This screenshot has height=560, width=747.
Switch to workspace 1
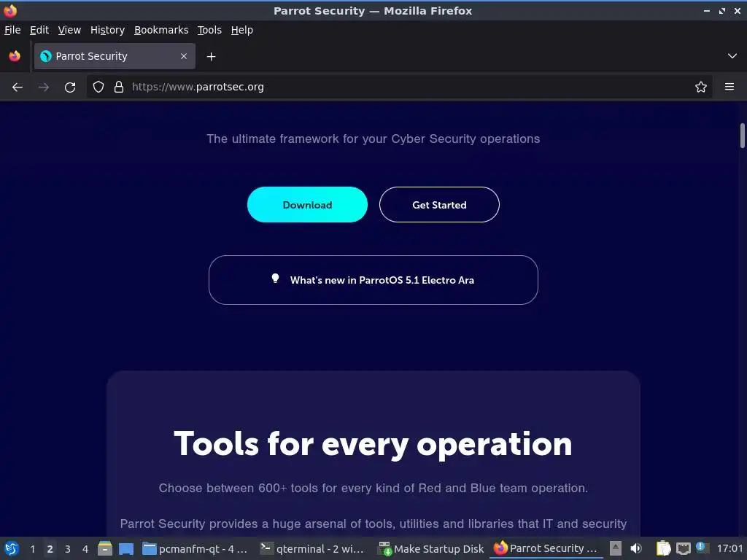[32, 549]
